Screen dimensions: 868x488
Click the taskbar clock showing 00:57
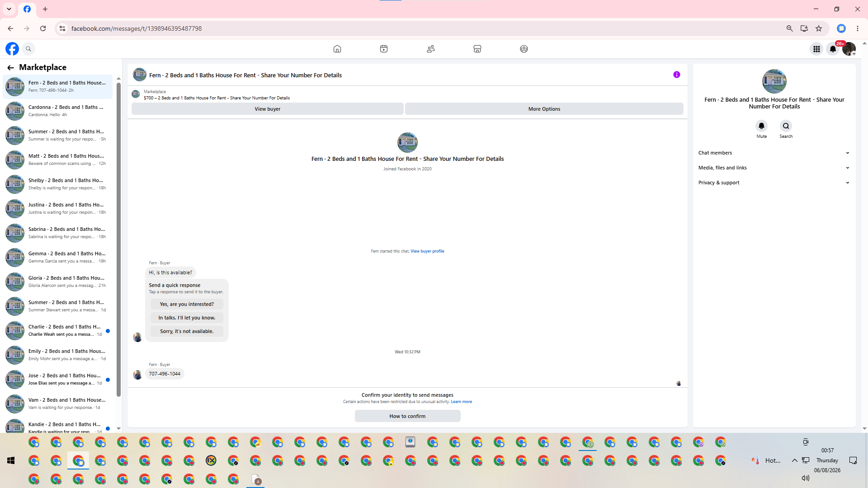827,450
